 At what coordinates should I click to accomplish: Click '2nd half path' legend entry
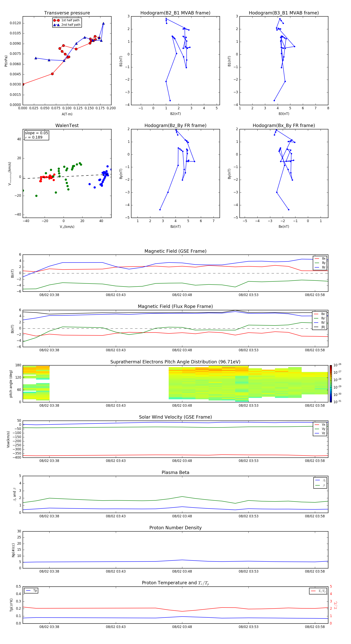coord(67,25)
